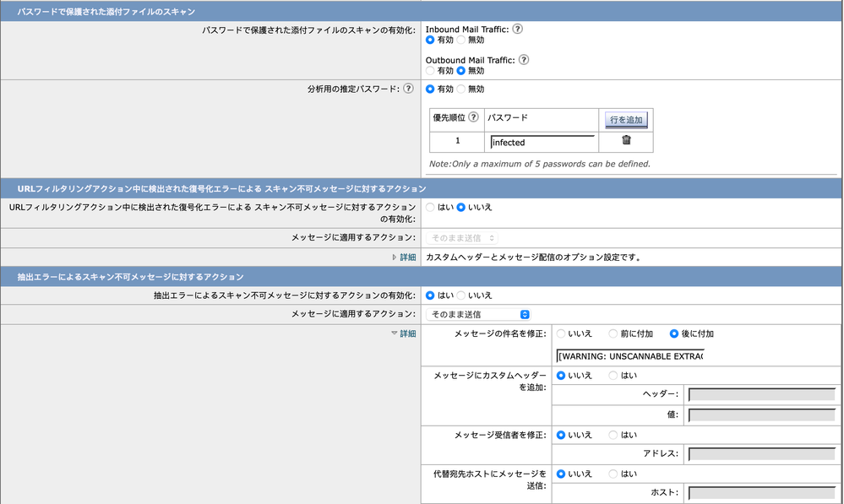Select 後に付加 for subject modification
Image resolution: width=844 pixels, height=504 pixels.
coord(674,333)
